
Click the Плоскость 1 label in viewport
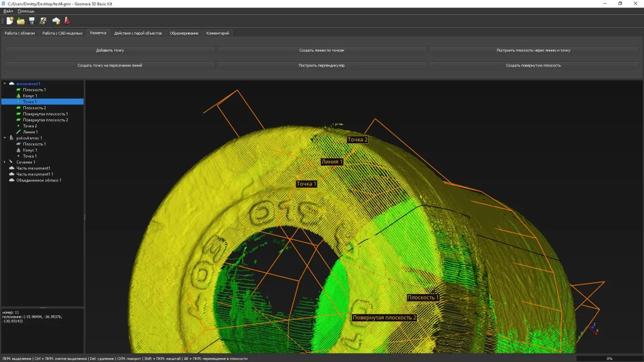pos(423,298)
